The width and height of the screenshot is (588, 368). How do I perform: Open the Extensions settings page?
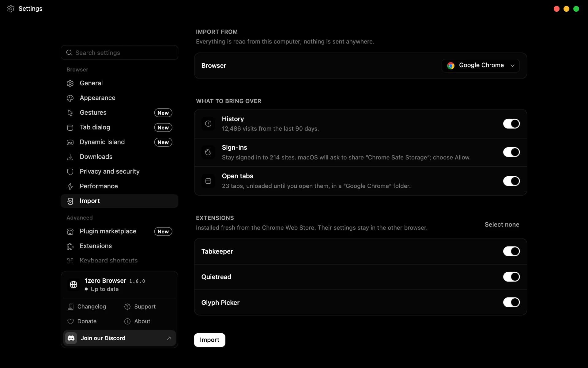[119, 246]
